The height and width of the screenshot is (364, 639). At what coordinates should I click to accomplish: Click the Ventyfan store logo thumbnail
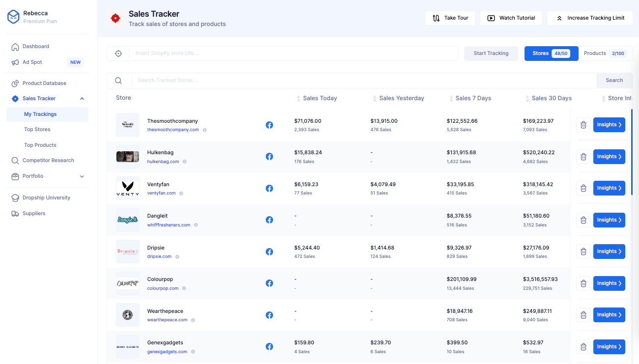[x=128, y=188]
